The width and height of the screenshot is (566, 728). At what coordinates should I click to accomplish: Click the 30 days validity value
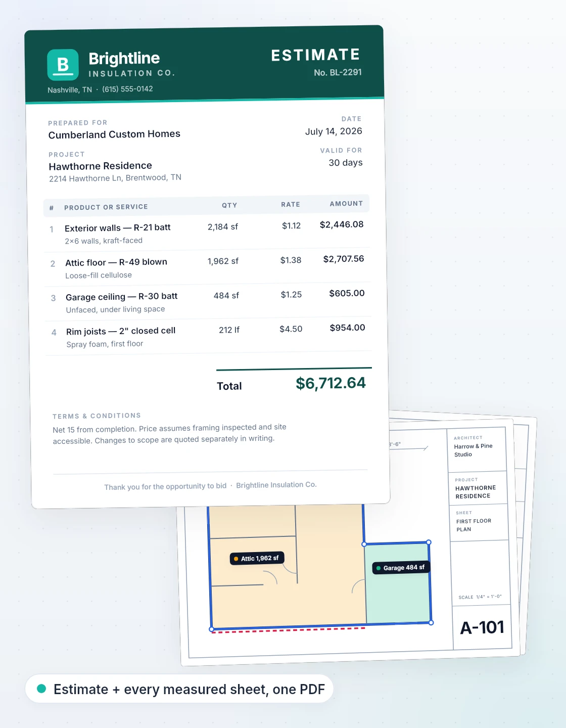346,163
